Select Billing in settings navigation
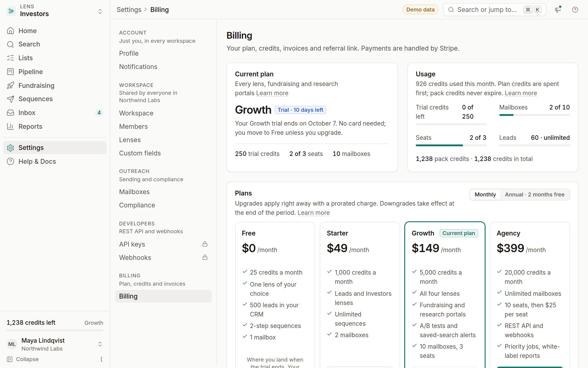The height and width of the screenshot is (368, 588). (x=163, y=296)
